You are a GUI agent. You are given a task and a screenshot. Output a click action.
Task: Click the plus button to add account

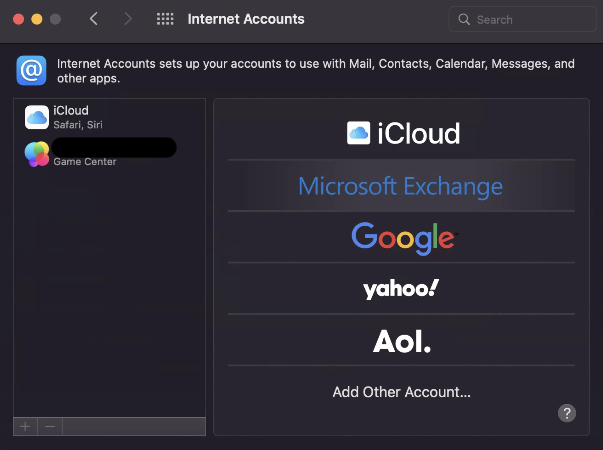pos(25,426)
